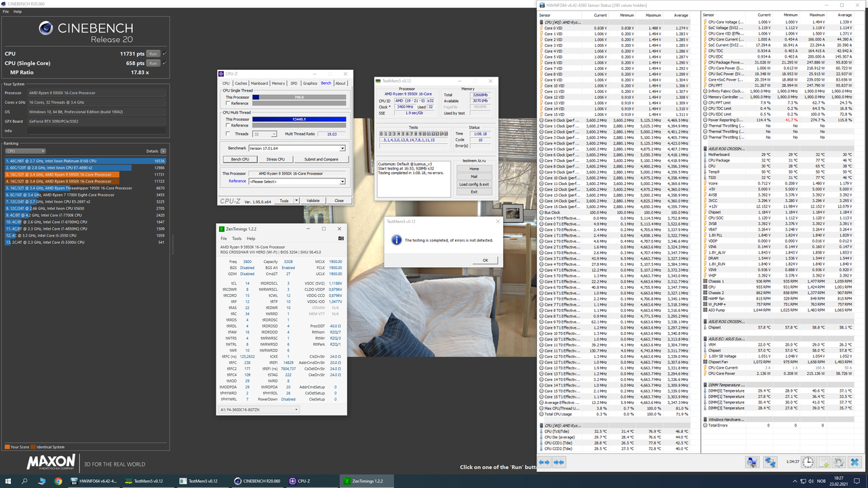
Task: Select Xeon Platinum 8168 ranking row
Action: click(x=85, y=161)
